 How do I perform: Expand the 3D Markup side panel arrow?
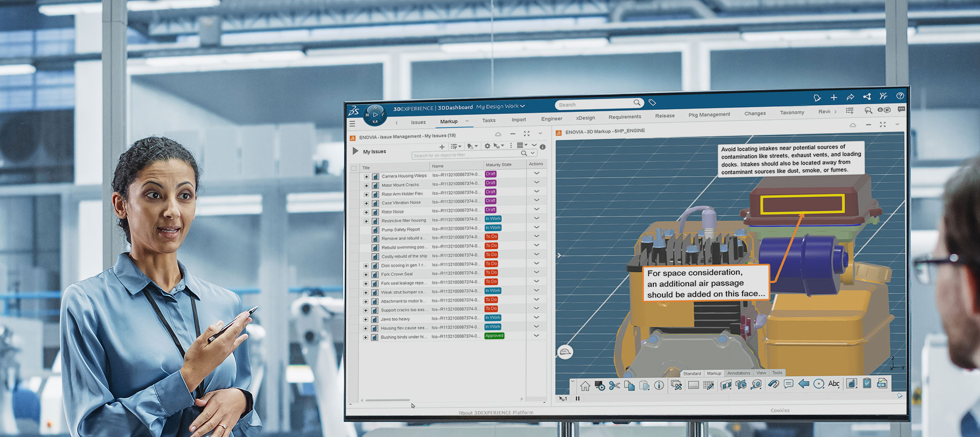point(559,255)
